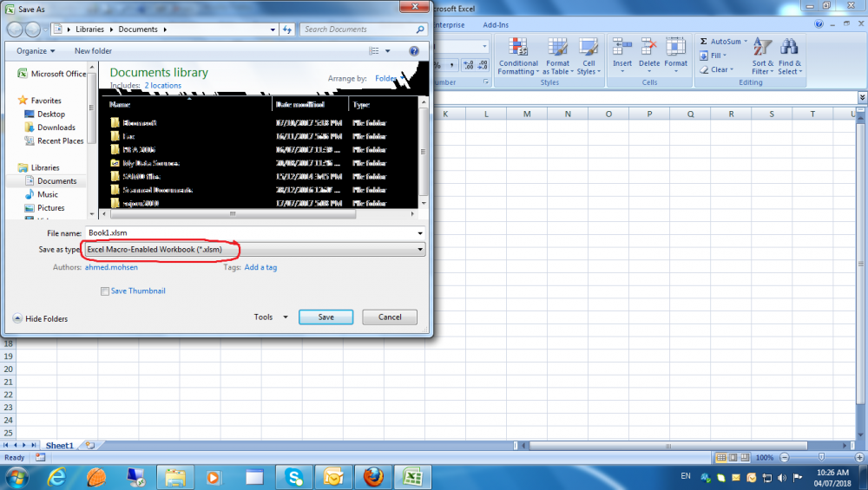Click the ahmed.mohsen author link

point(111,267)
